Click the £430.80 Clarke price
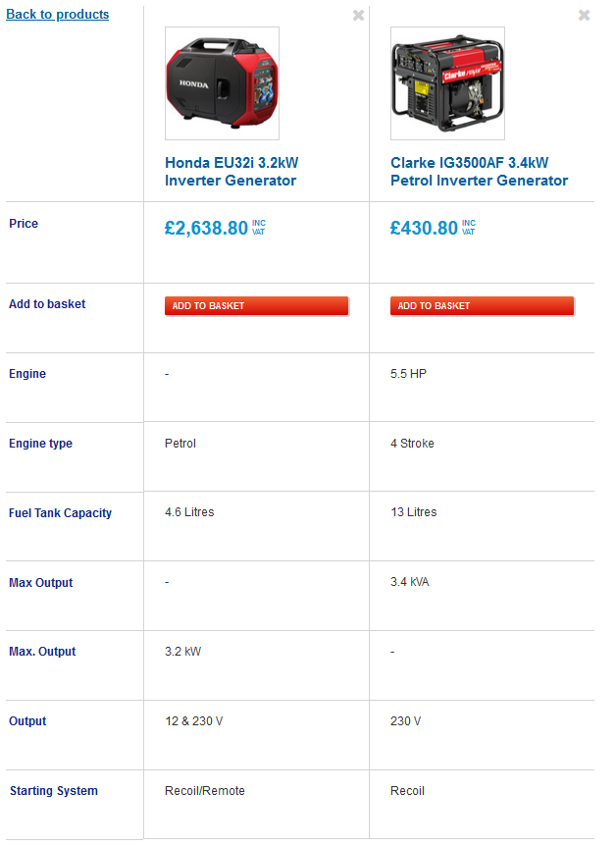 (x=424, y=229)
